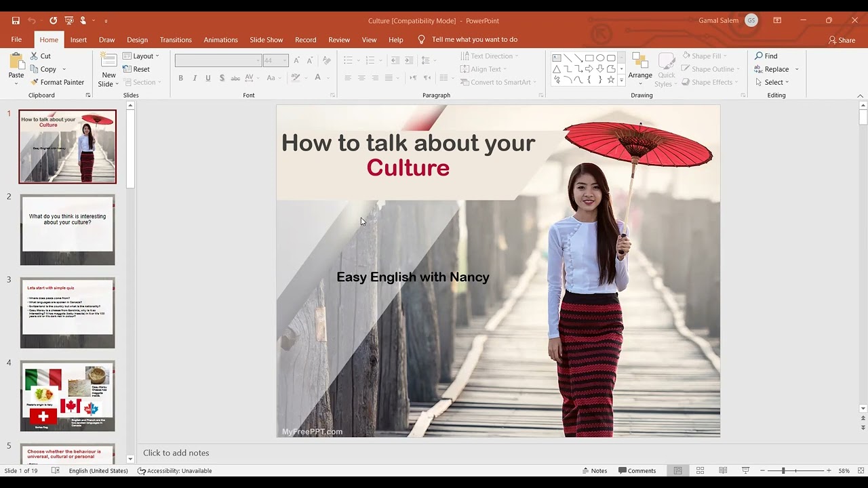This screenshot has width=868, height=488.
Task: Toggle Strikethrough formatting
Action: (235, 78)
